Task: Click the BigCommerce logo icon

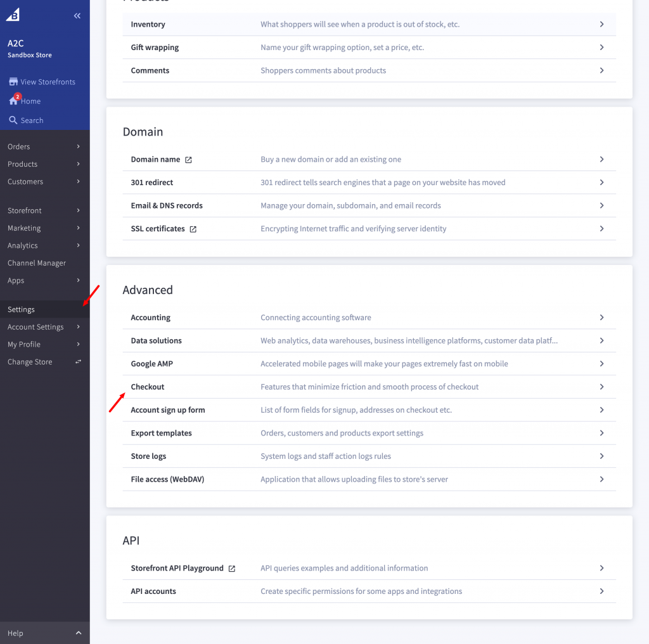Action: [13, 15]
